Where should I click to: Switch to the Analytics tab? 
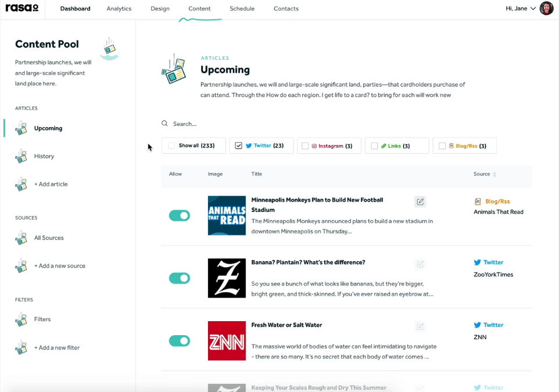click(x=119, y=9)
